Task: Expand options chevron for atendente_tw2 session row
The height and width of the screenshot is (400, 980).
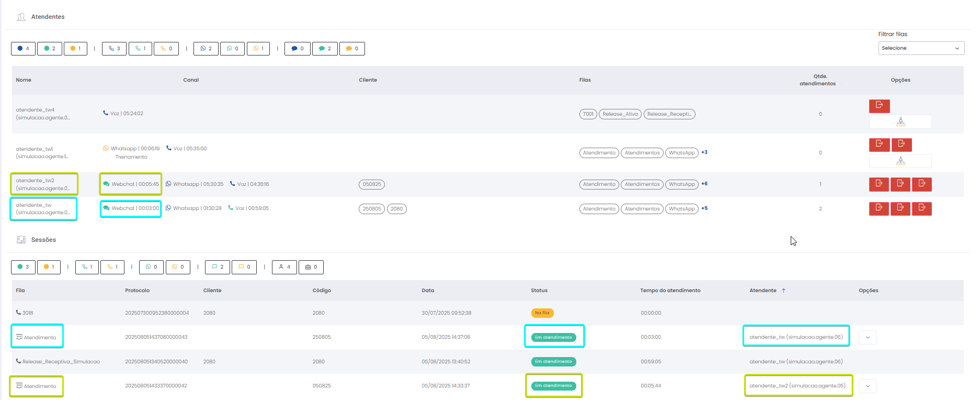Action: (868, 386)
